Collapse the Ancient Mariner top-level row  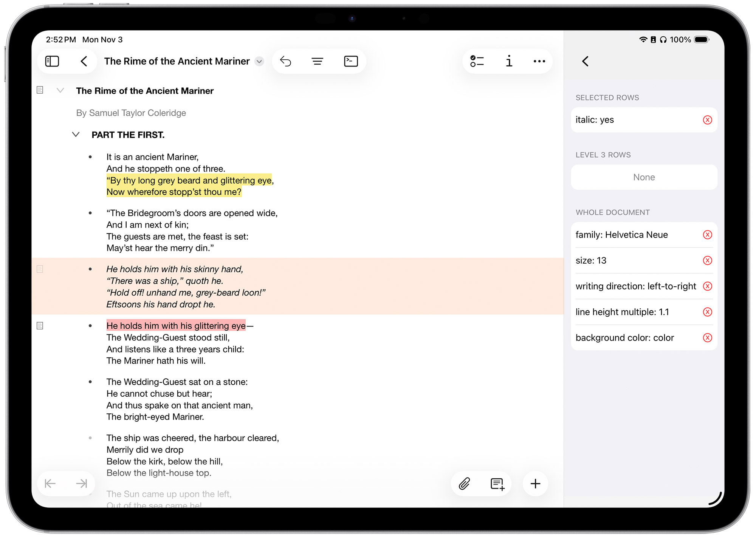coord(60,91)
